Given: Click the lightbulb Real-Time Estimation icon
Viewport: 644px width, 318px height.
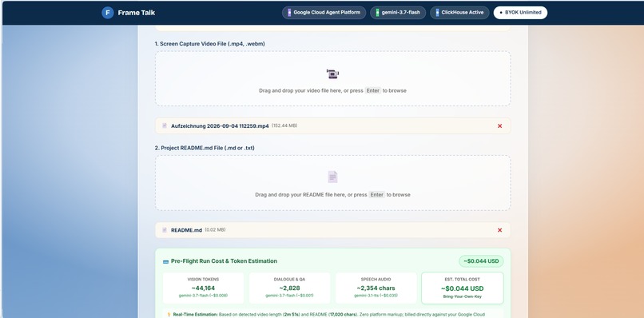Looking at the screenshot, I should click(169, 314).
